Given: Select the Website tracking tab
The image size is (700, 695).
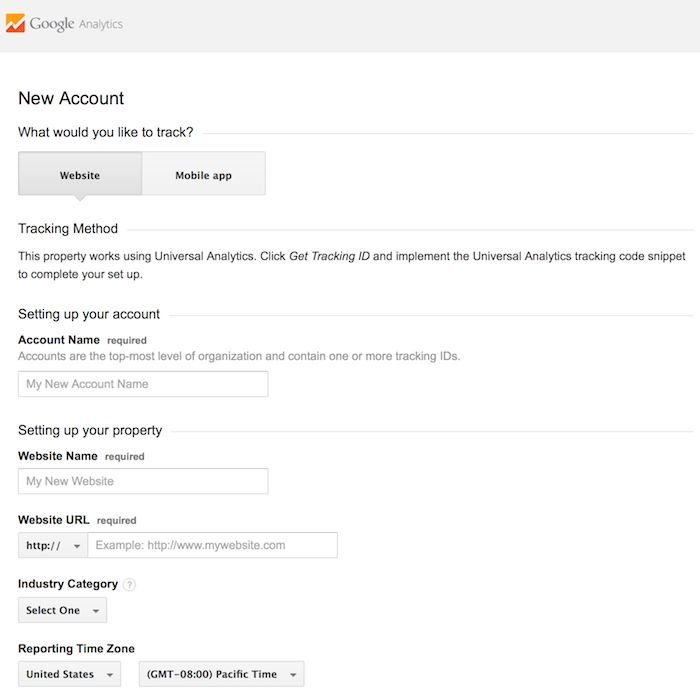Looking at the screenshot, I should tap(80, 174).
